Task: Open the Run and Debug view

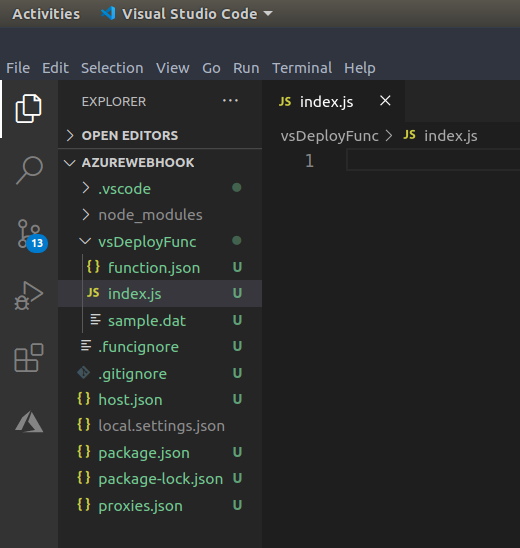Action: point(29,296)
